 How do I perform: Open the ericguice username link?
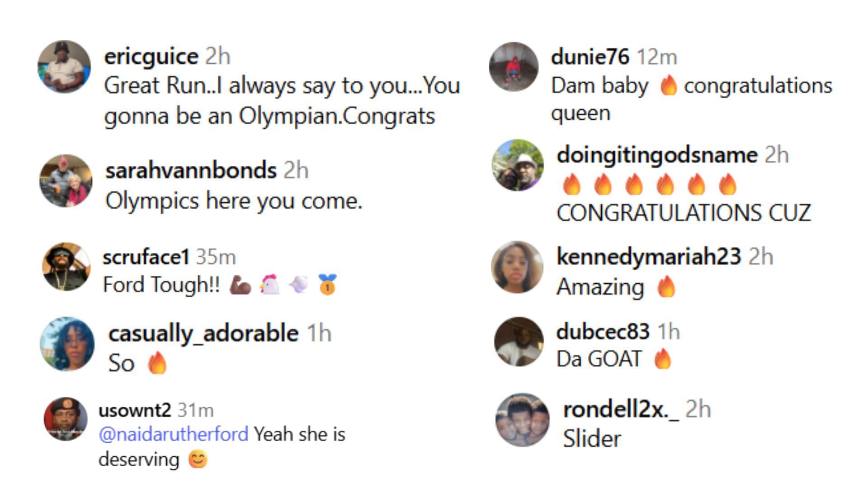[x=151, y=56]
